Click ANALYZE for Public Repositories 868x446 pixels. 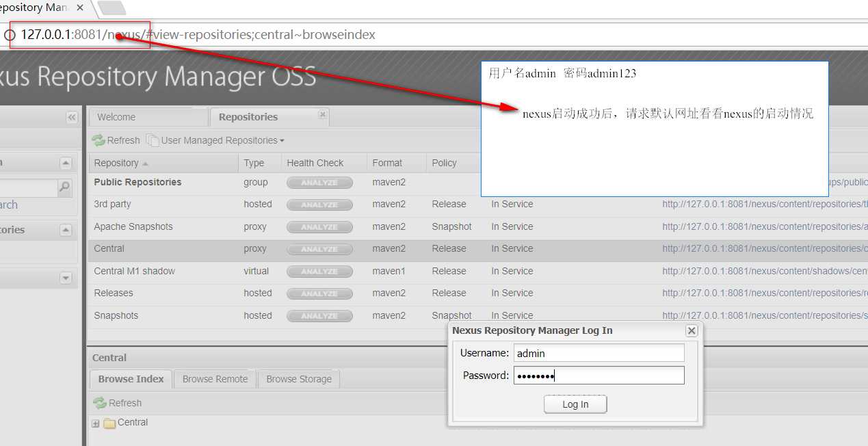click(x=319, y=183)
